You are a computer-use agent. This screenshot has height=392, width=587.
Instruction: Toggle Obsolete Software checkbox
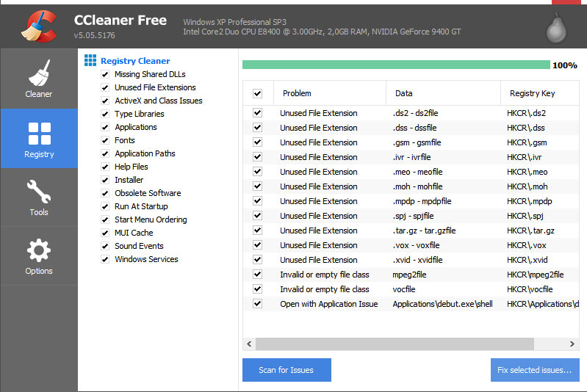[x=105, y=193]
